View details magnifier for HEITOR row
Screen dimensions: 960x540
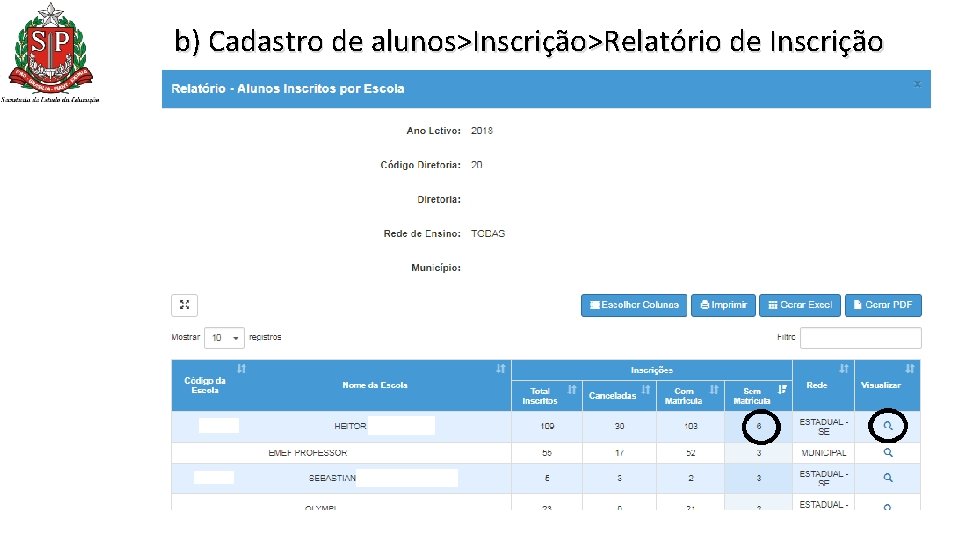point(888,426)
